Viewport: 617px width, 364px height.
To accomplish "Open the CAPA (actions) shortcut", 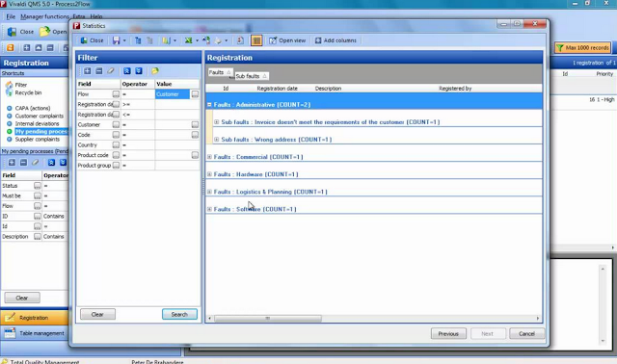I will (x=29, y=108).
